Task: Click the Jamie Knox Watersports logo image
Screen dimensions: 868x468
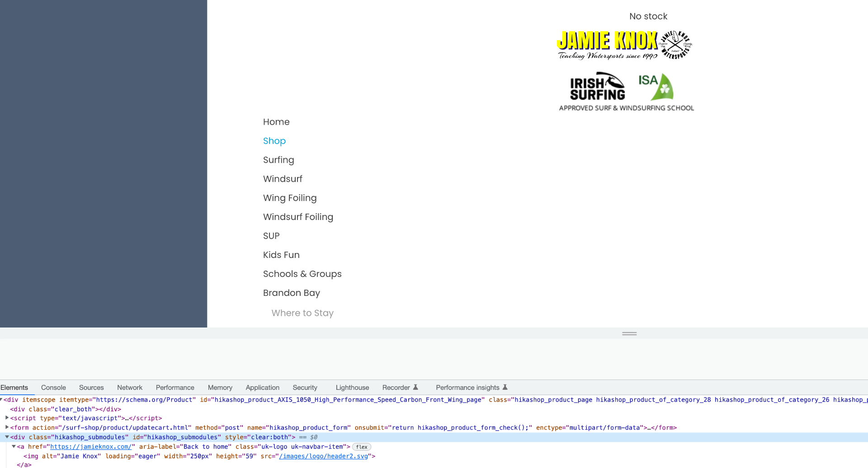Action: click(624, 45)
